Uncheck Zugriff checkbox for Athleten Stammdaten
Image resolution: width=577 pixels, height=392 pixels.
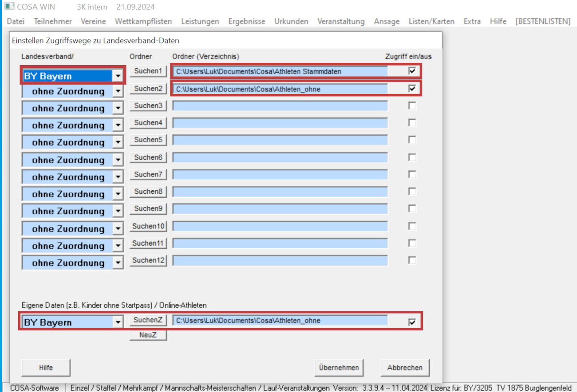[x=412, y=71]
